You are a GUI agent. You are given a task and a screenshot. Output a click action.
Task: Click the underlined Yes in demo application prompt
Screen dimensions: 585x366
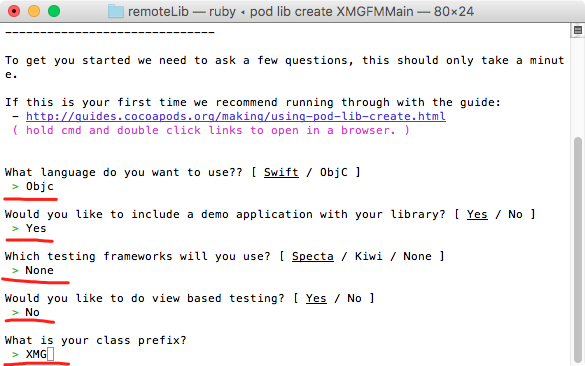pyautogui.click(x=477, y=215)
